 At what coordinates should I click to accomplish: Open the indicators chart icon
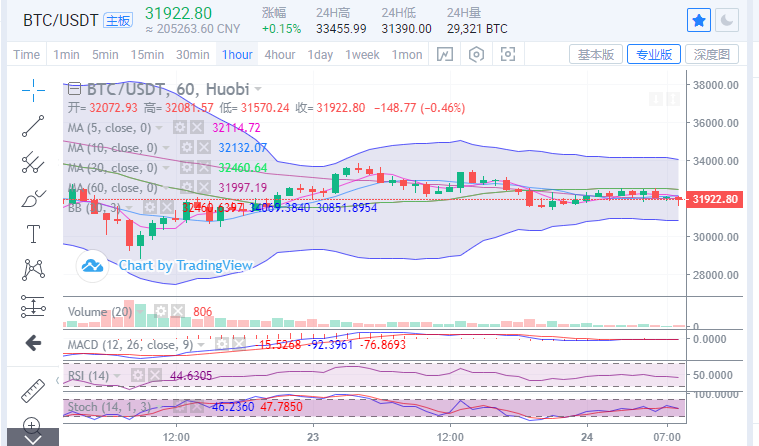(x=445, y=54)
